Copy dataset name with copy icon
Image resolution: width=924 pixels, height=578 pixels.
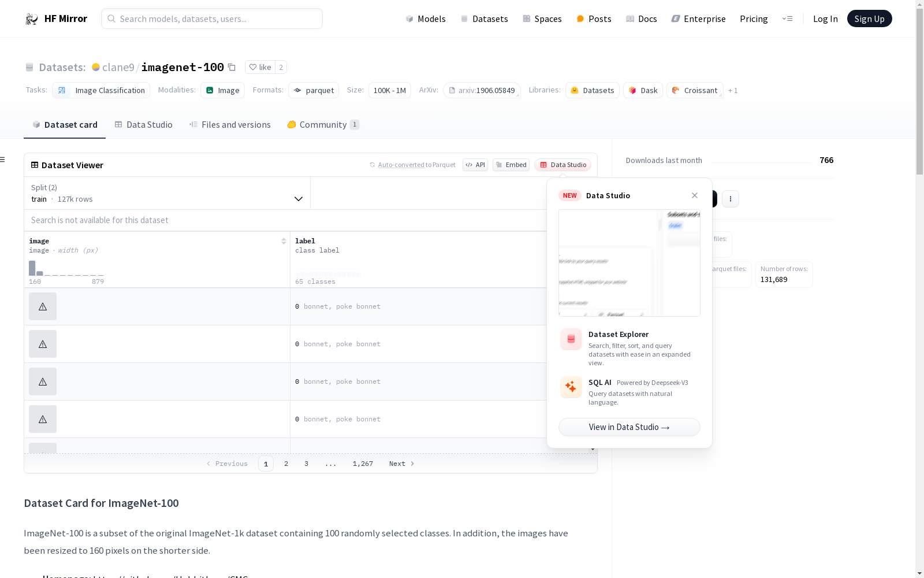click(232, 67)
